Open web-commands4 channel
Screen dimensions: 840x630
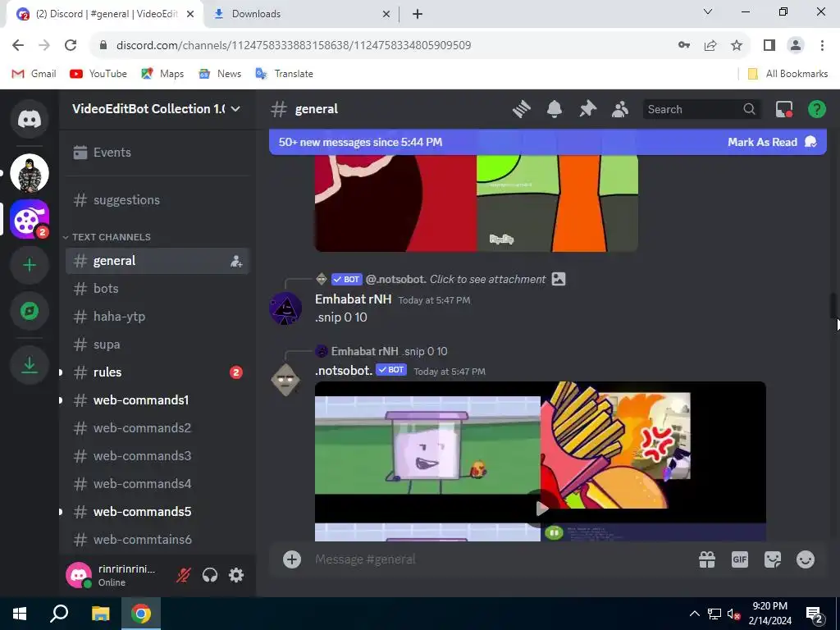click(x=157, y=484)
